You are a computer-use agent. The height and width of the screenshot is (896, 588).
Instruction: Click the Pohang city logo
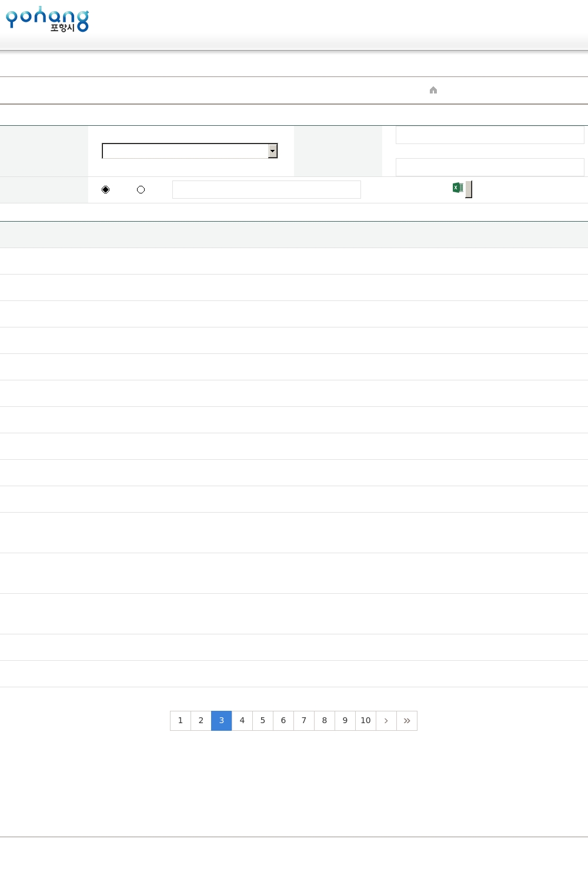(47, 19)
